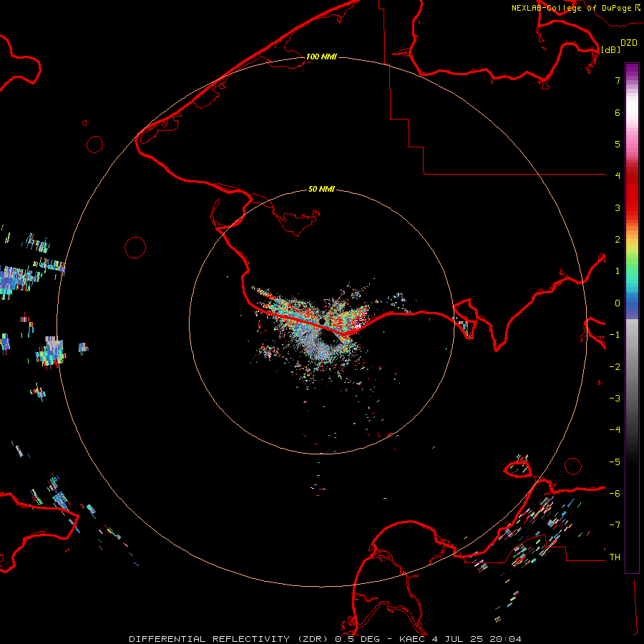Click the 6 dB value on color scale
This screenshot has width=644, height=644.
point(618,112)
